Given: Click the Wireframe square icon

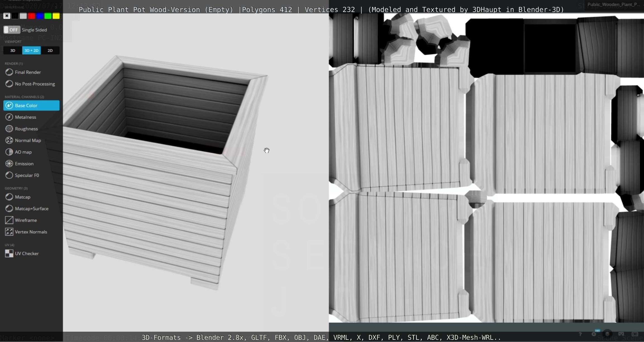Looking at the screenshot, I should pos(9,220).
